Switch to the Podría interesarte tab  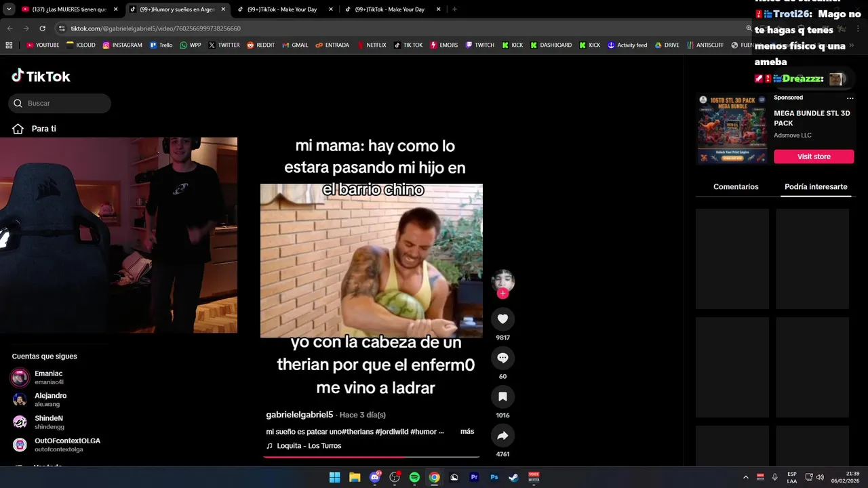pyautogui.click(x=816, y=187)
